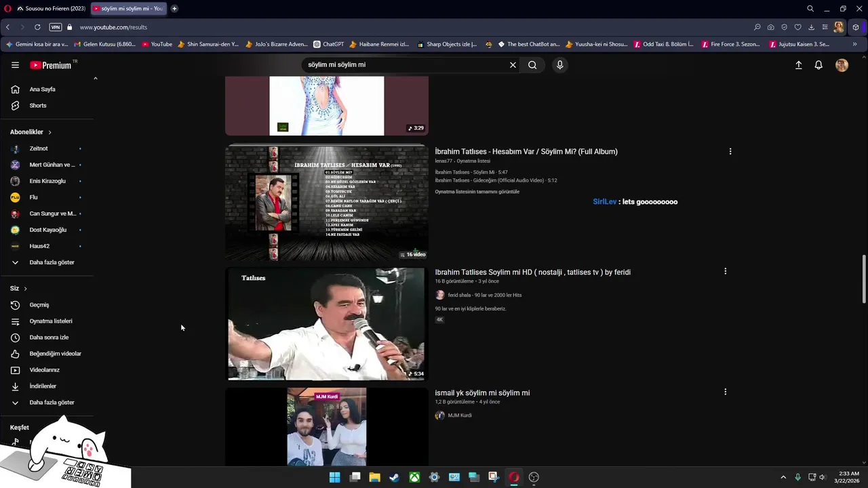This screenshot has width=868, height=488.
Task: Open the Siz section heading
Action: point(18,289)
